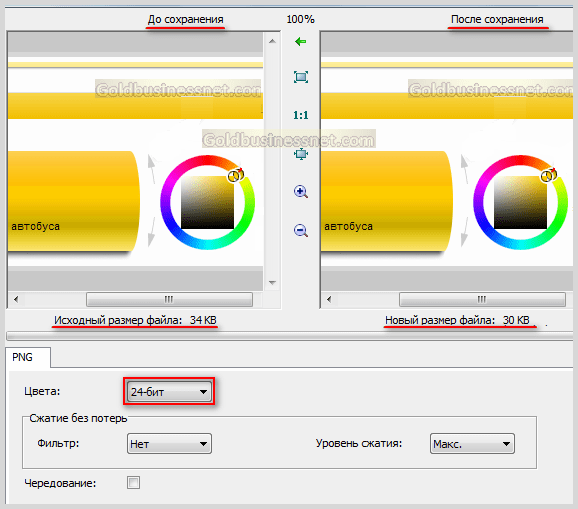Click the down arrow of vertical scrollbar
Screen dimensions: 578x509
click(x=272, y=283)
